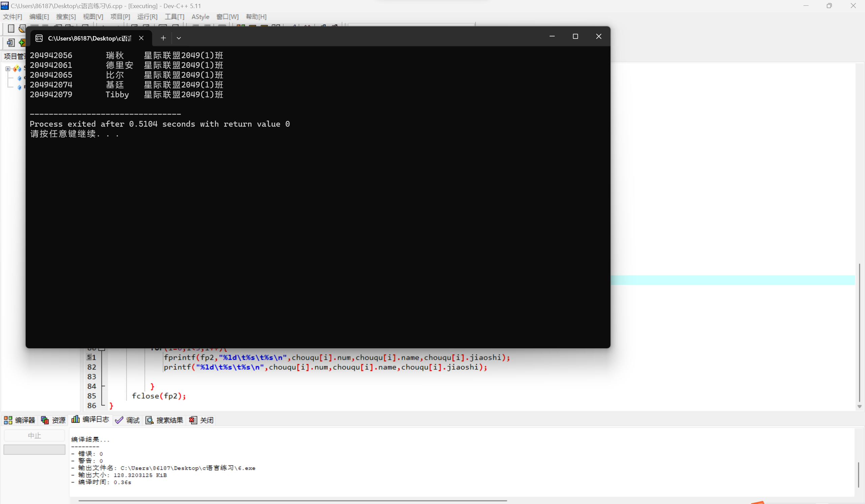The image size is (865, 504).
Task: Open the 文件[F] menu
Action: point(13,17)
